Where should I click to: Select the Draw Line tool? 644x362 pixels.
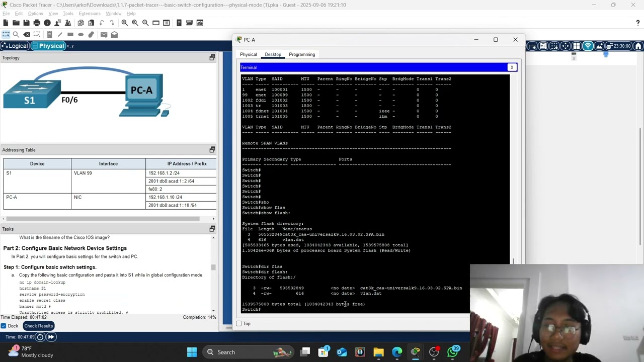(x=60, y=34)
